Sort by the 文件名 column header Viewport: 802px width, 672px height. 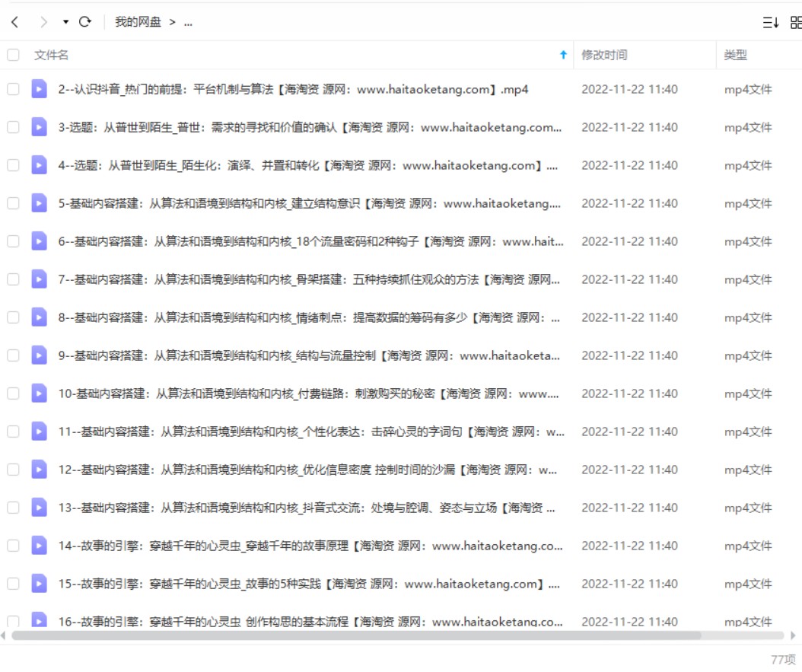51,55
